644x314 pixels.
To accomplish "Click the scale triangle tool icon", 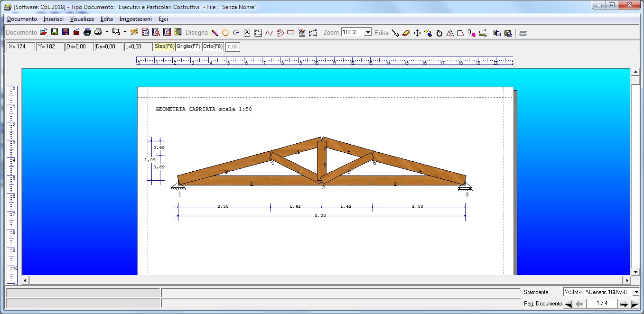I will [461, 33].
